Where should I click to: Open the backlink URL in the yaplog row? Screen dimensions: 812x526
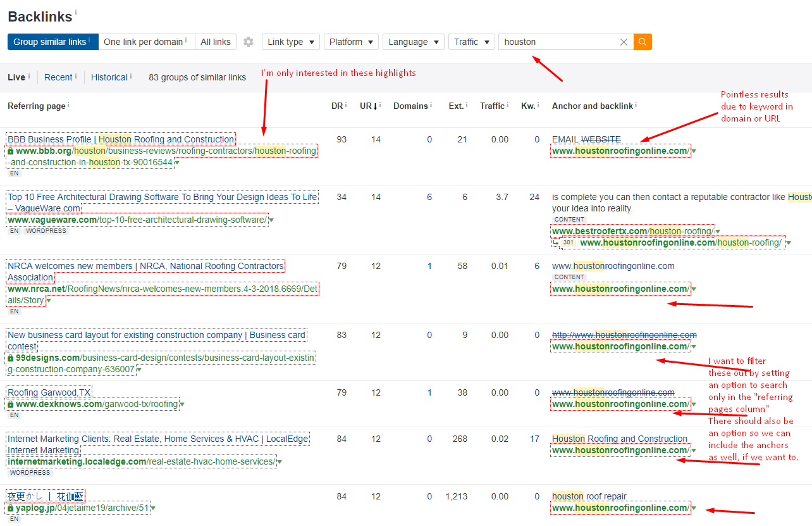(620, 508)
